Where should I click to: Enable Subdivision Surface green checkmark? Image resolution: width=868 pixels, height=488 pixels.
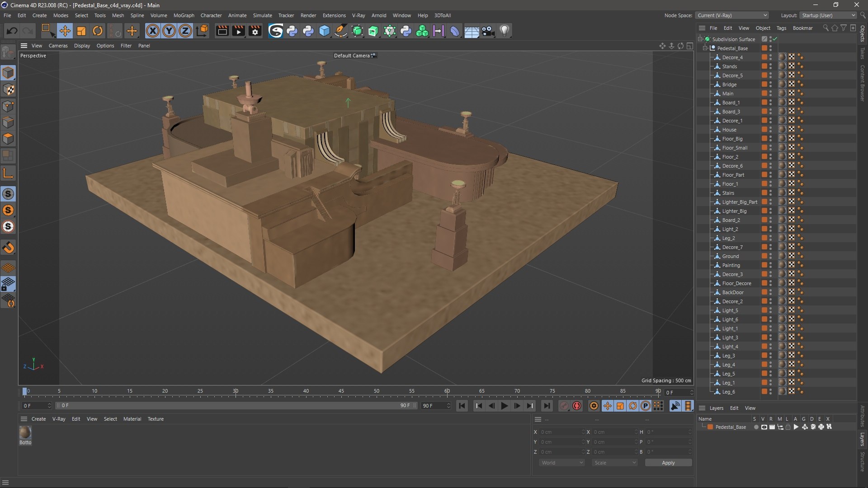775,39
